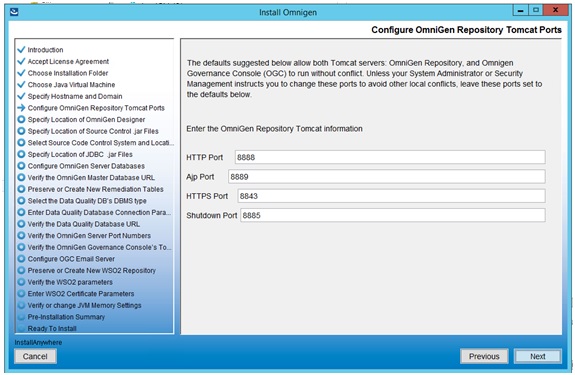Select the 'Choose Java Virtual Machine' step text

pyautogui.click(x=72, y=85)
